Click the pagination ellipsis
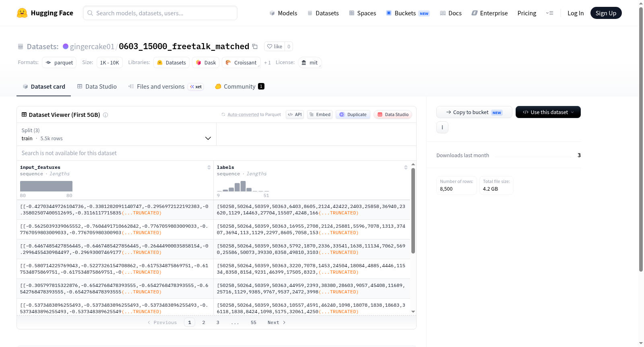The height and width of the screenshot is (347, 644). tap(235, 322)
